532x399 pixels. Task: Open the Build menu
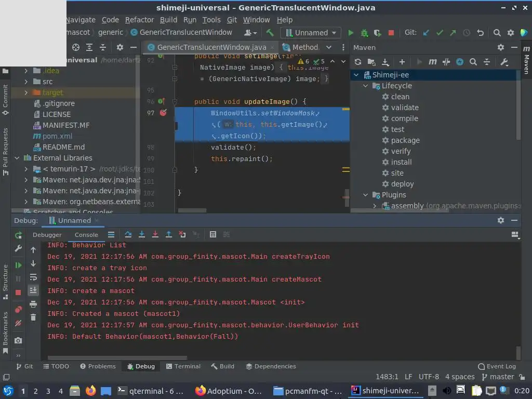(x=169, y=20)
